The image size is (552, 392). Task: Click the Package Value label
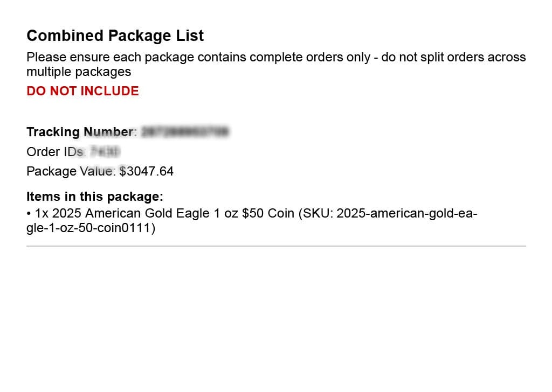click(x=71, y=171)
